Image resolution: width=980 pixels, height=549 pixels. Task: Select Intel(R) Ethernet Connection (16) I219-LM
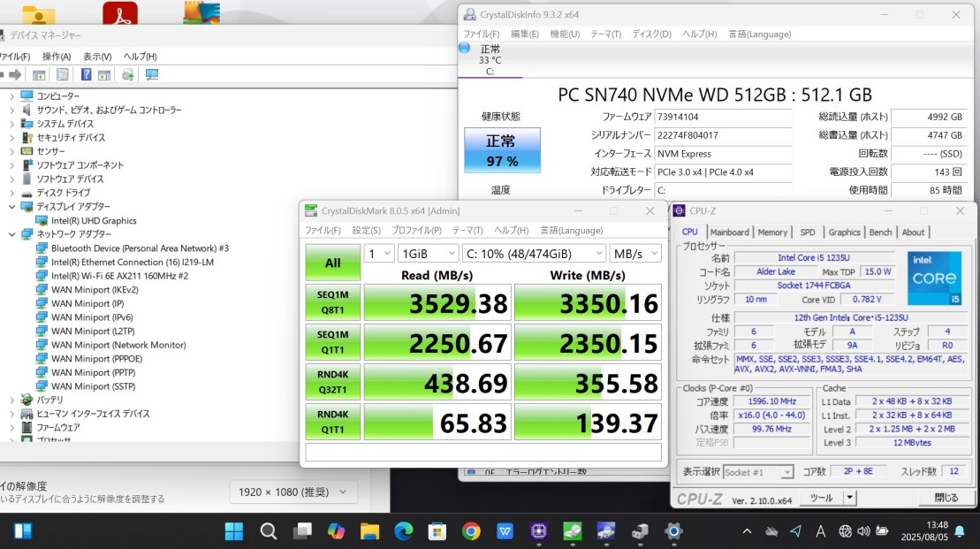click(133, 262)
